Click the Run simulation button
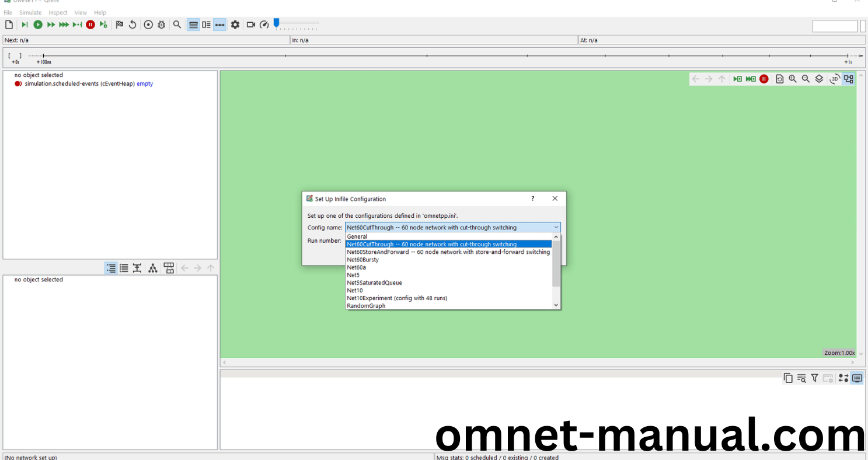Screen dimensions: 868x460 (37, 25)
